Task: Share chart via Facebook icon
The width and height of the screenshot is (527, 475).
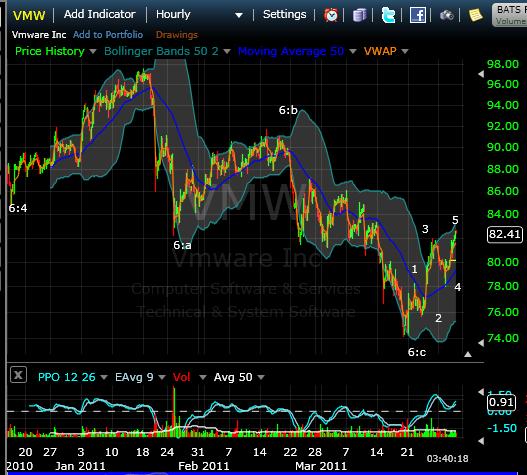Action: tap(417, 15)
